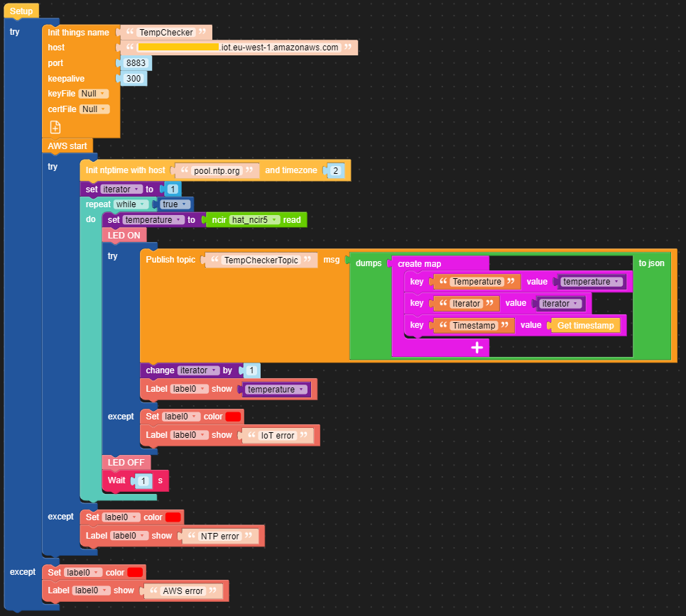Open the certFile Null dropdown

pos(94,109)
